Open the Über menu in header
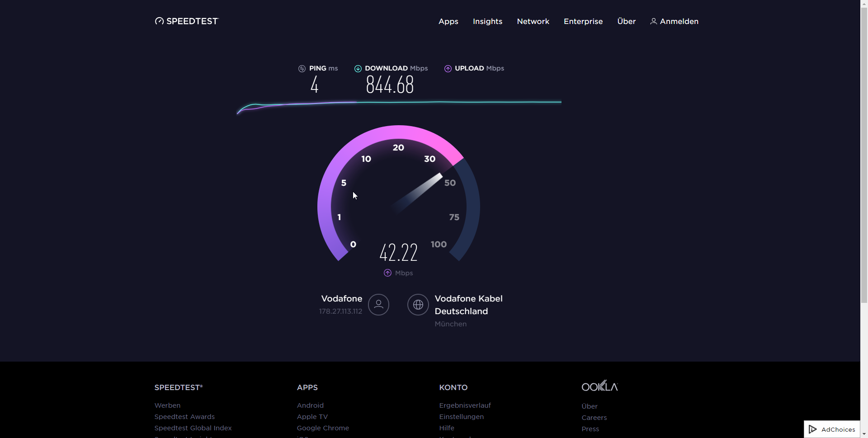Image resolution: width=868 pixels, height=438 pixels. (x=626, y=21)
